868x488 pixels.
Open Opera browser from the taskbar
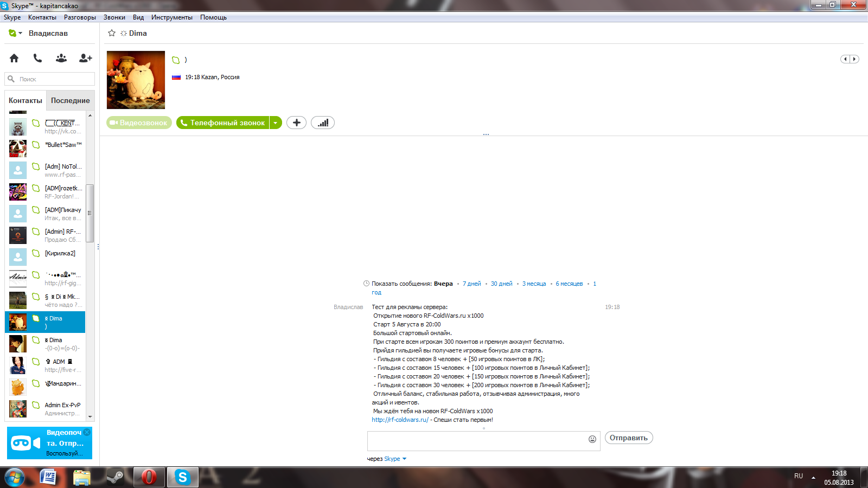point(149,477)
